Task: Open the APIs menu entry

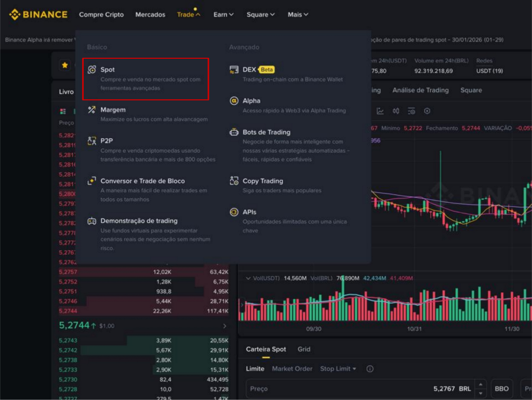Action: pos(288,221)
